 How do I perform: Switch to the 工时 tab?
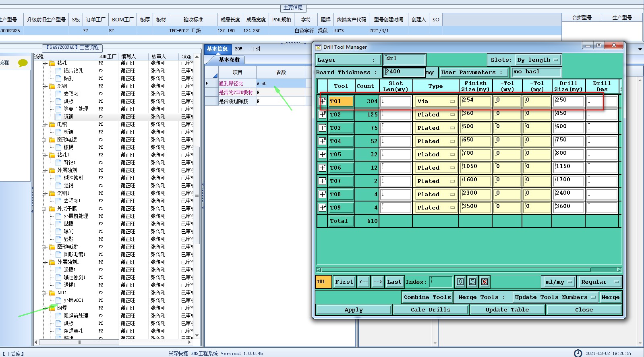(256, 49)
